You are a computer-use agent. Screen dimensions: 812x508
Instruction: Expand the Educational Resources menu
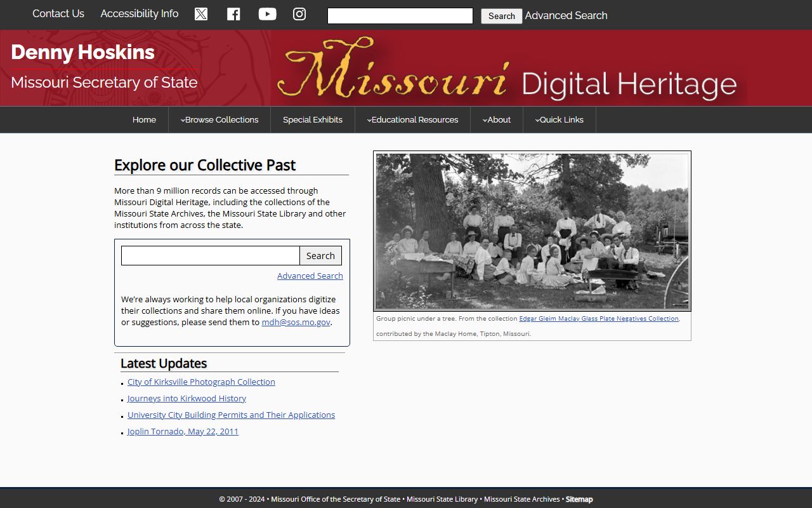point(412,119)
